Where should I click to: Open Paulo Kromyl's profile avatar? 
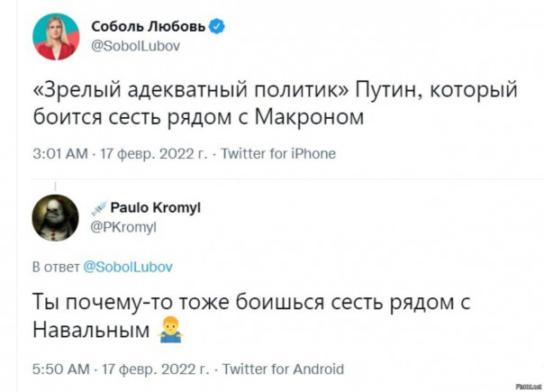(55, 217)
